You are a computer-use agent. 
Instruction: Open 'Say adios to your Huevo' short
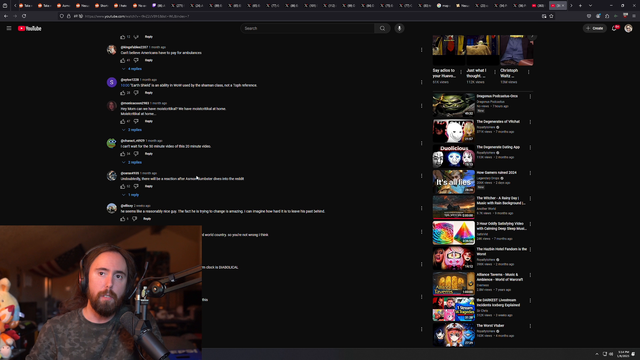tap(448, 50)
